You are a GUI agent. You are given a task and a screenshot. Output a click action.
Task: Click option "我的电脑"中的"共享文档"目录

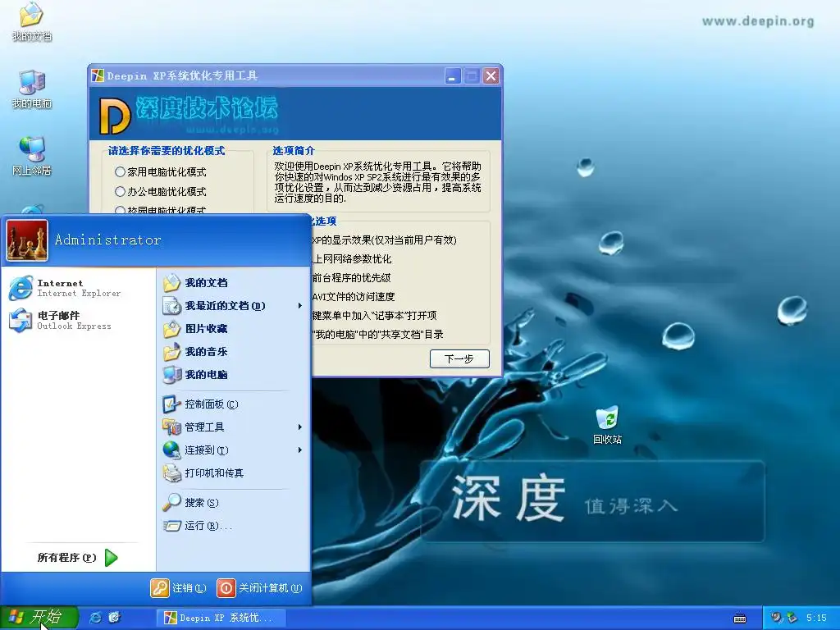(377, 335)
